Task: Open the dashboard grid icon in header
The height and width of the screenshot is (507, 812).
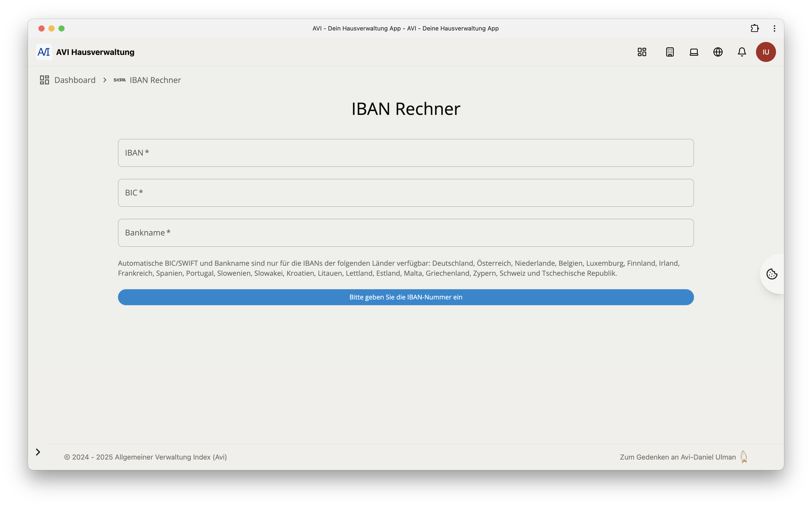Action: point(641,52)
